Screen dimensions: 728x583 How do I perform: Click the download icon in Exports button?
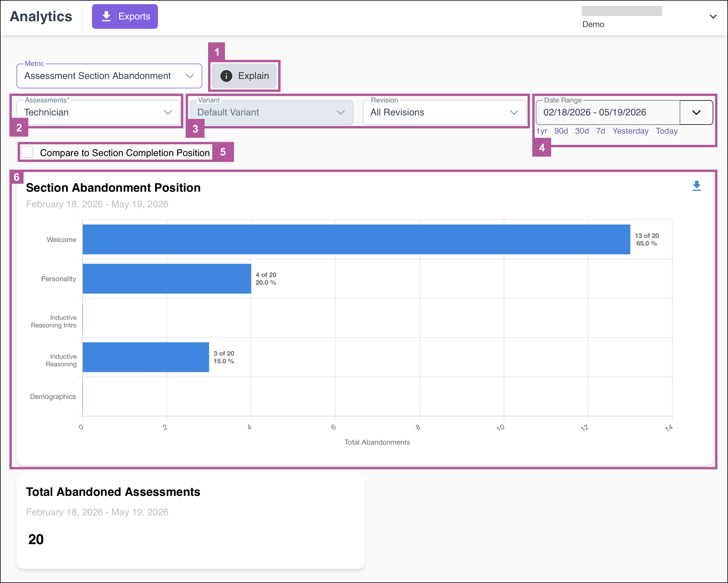(x=106, y=16)
